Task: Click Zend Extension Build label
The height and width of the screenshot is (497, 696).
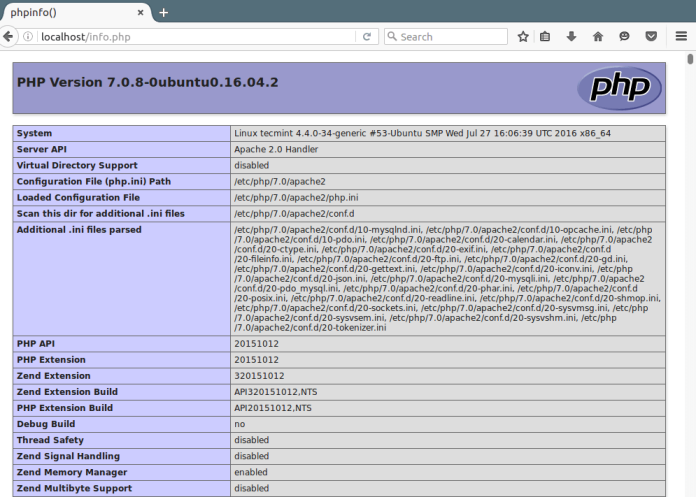Action: (67, 392)
